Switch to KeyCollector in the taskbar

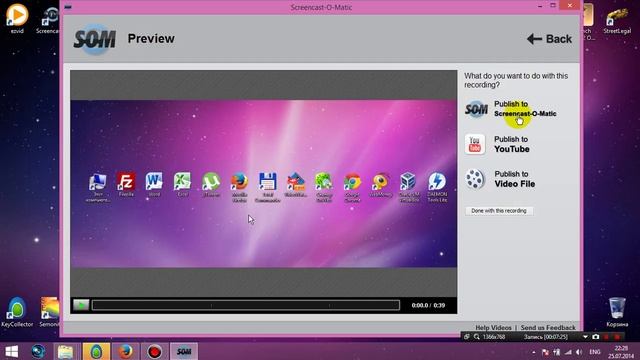coord(96,351)
